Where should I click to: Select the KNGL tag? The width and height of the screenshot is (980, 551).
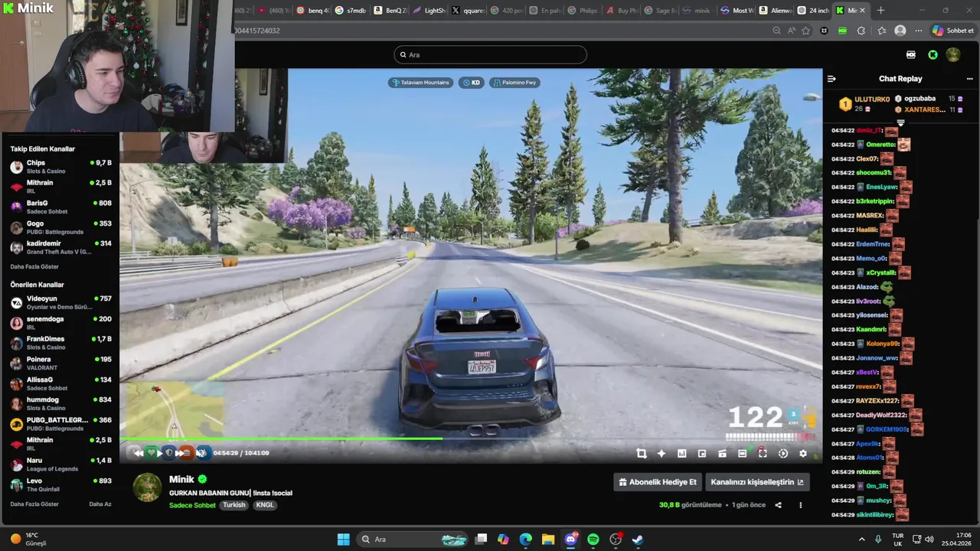click(265, 505)
